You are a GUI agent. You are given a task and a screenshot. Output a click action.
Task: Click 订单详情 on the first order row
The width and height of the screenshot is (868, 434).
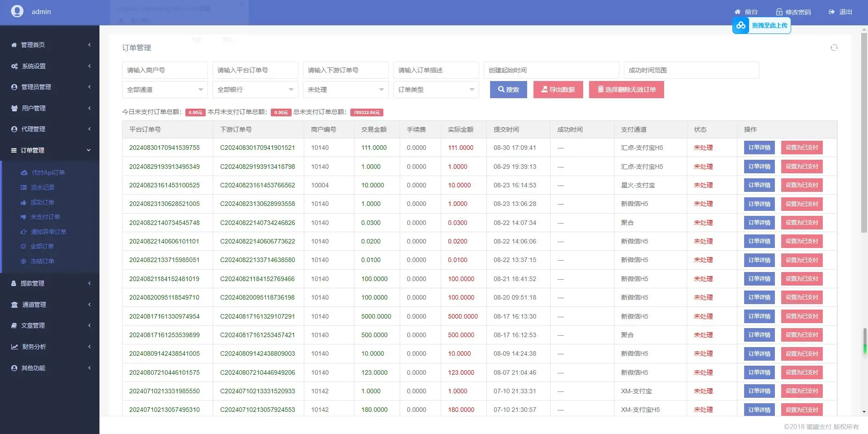(759, 147)
